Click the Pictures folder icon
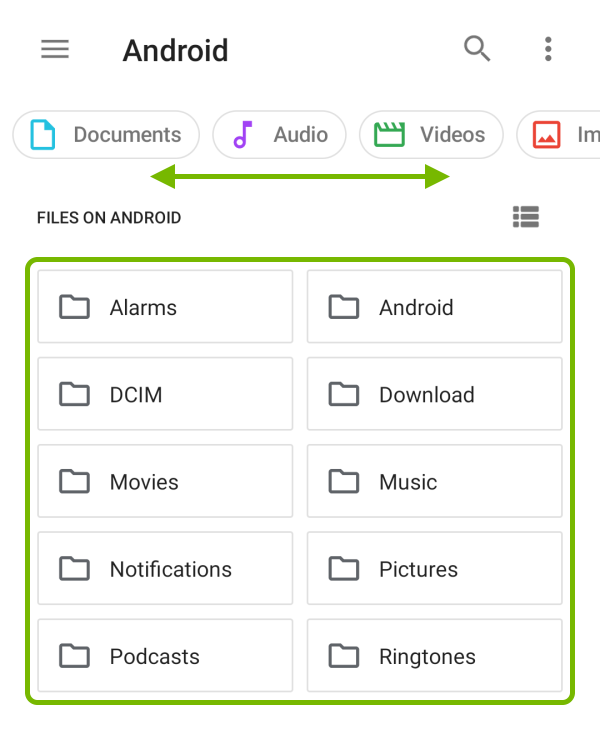 tap(344, 568)
